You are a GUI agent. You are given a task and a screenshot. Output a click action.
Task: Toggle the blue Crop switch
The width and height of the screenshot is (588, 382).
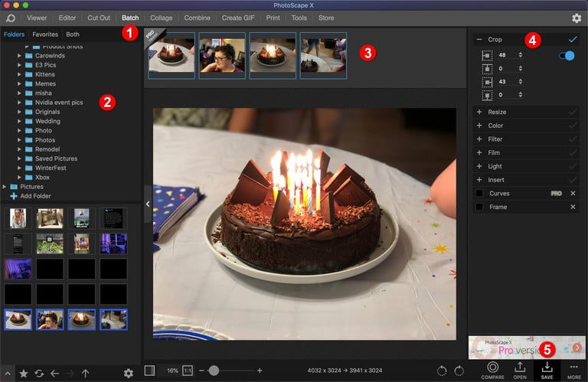point(567,55)
